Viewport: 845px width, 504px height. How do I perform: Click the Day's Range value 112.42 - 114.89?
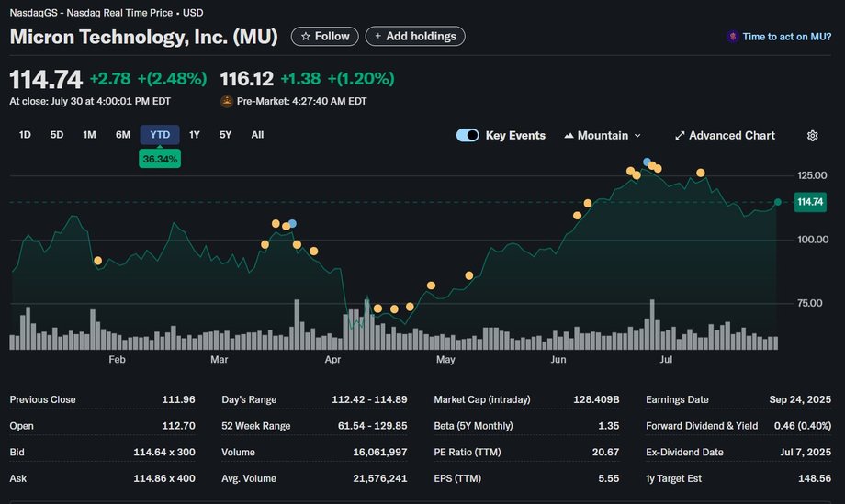369,399
